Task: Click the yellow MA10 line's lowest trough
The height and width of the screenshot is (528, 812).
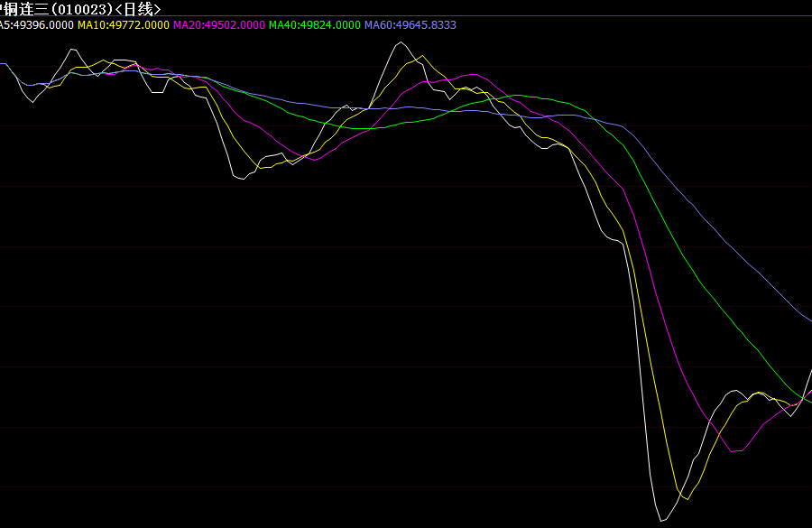Action: coord(687,499)
